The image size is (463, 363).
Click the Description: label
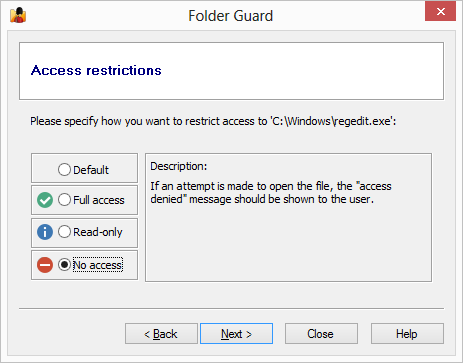pos(179,166)
